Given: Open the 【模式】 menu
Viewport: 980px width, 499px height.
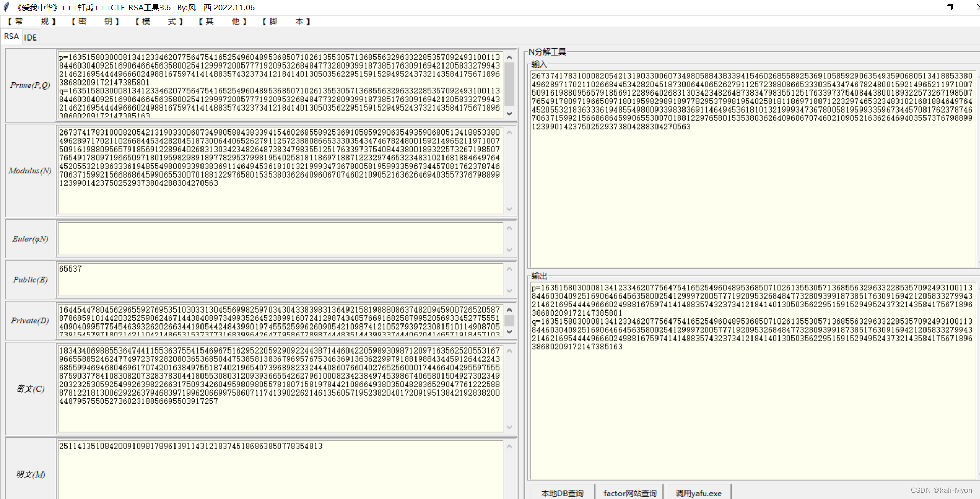Looking at the screenshot, I should point(158,22).
